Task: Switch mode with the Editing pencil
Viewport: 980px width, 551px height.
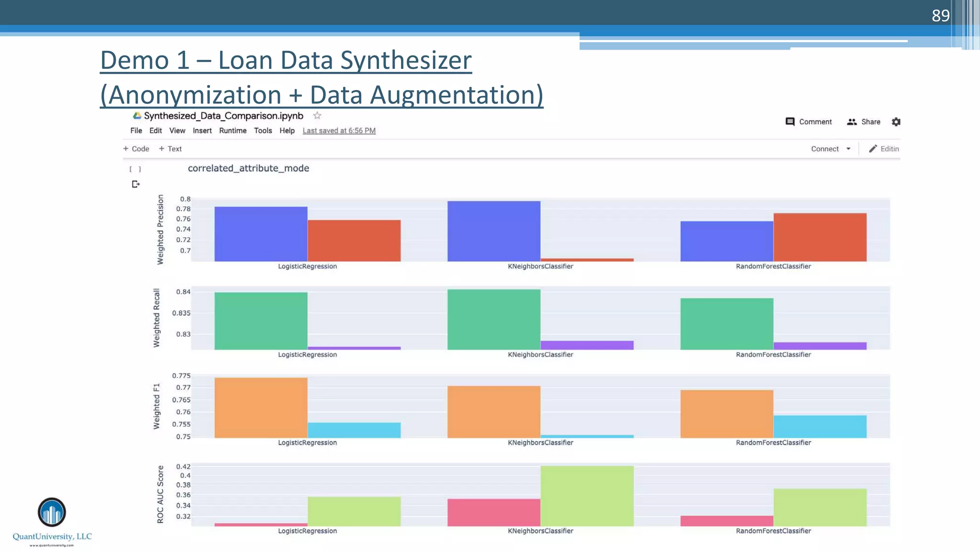Action: click(x=884, y=149)
